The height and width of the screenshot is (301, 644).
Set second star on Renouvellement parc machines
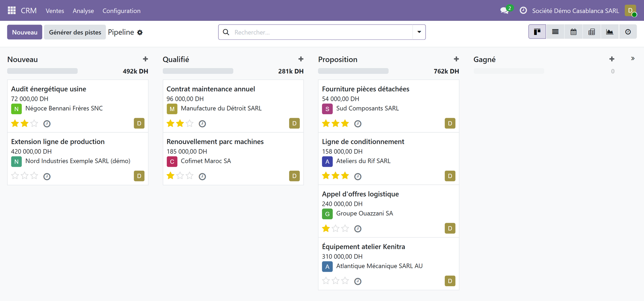[x=180, y=176]
